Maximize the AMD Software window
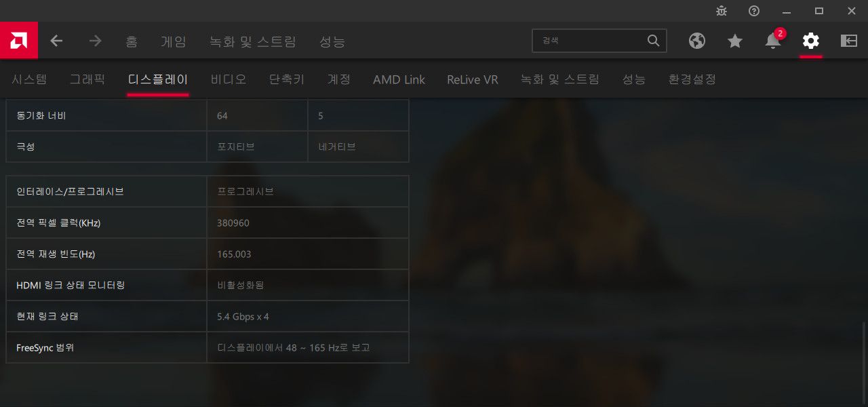868x407 pixels. (819, 11)
